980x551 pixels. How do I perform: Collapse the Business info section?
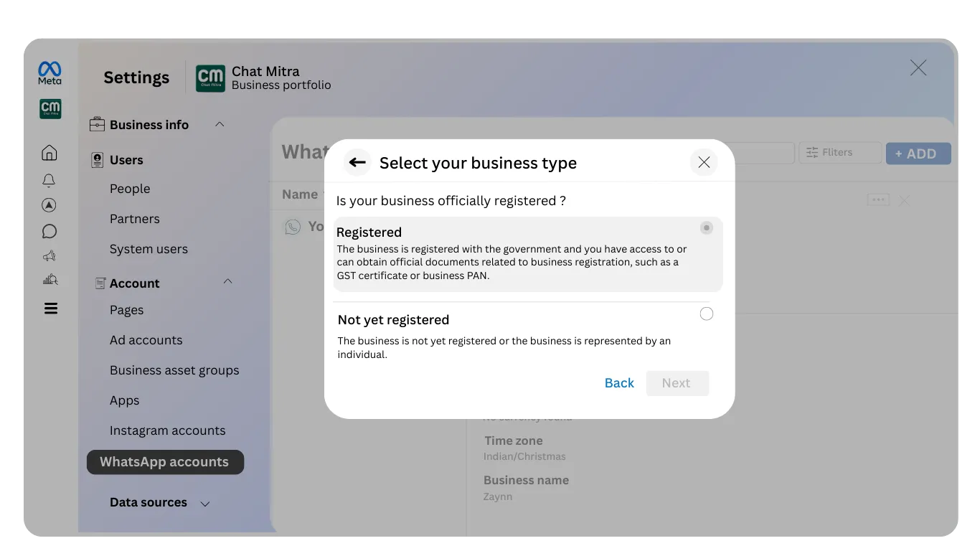(x=220, y=124)
